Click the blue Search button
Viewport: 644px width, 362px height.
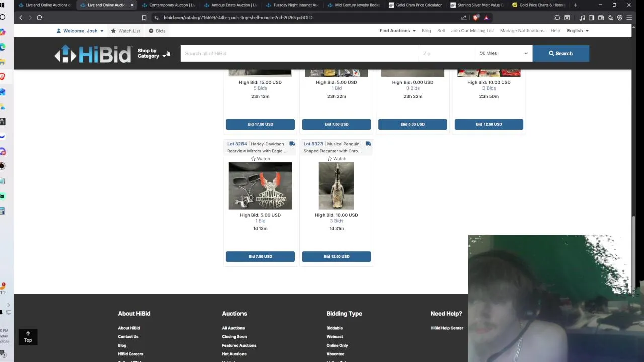(x=560, y=53)
